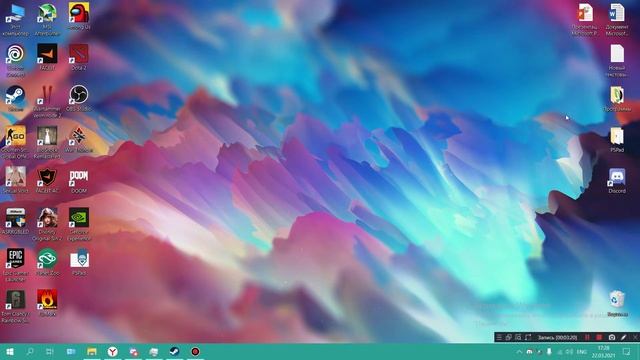The width and height of the screenshot is (640, 360).
Task: Take a screenshot with the camera button
Action: (x=611, y=337)
